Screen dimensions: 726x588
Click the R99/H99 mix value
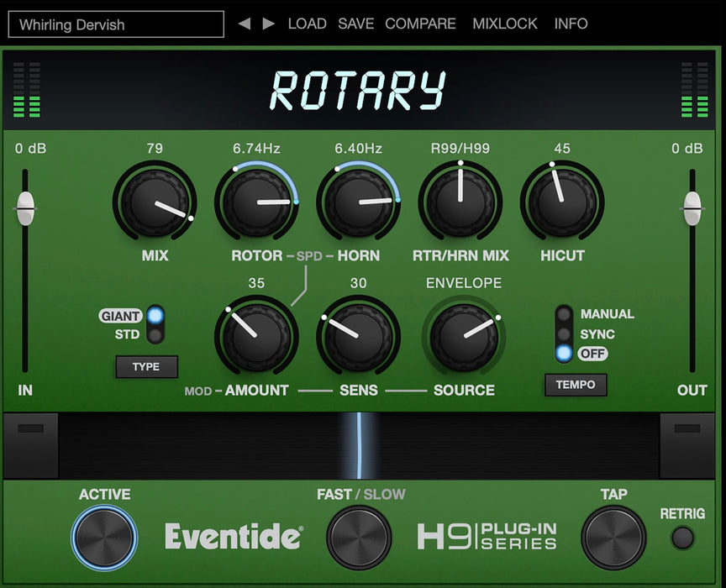460,148
